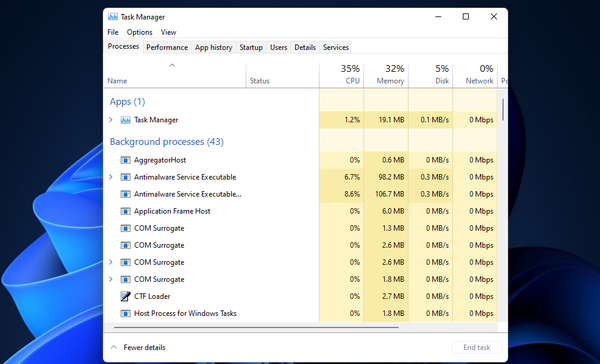Click the Fewer details label
This screenshot has height=364, width=600.
[144, 348]
